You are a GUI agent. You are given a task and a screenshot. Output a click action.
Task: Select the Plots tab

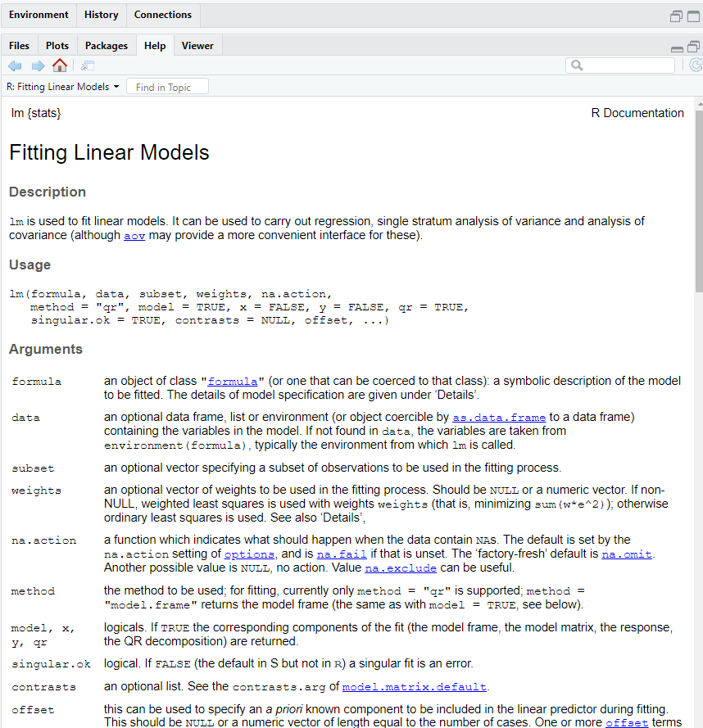click(57, 46)
